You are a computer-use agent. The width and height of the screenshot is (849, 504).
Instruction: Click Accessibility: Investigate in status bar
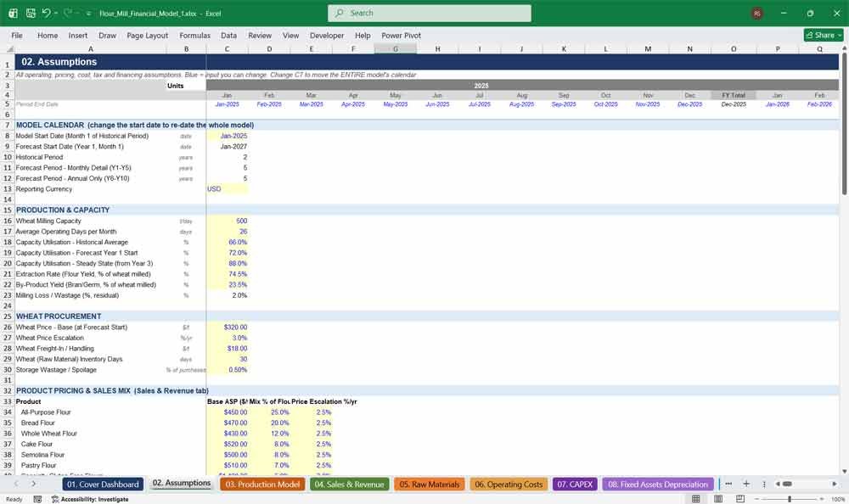[90, 499]
